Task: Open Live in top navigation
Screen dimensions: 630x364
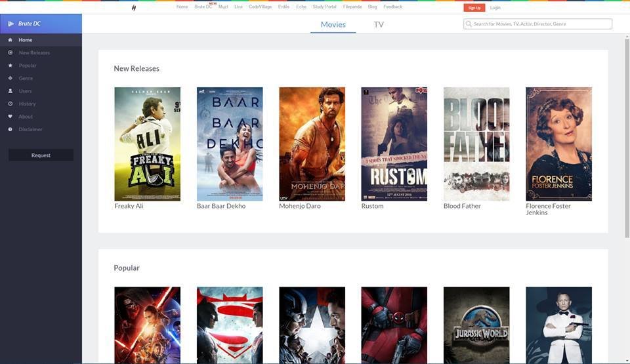Action: [238, 7]
